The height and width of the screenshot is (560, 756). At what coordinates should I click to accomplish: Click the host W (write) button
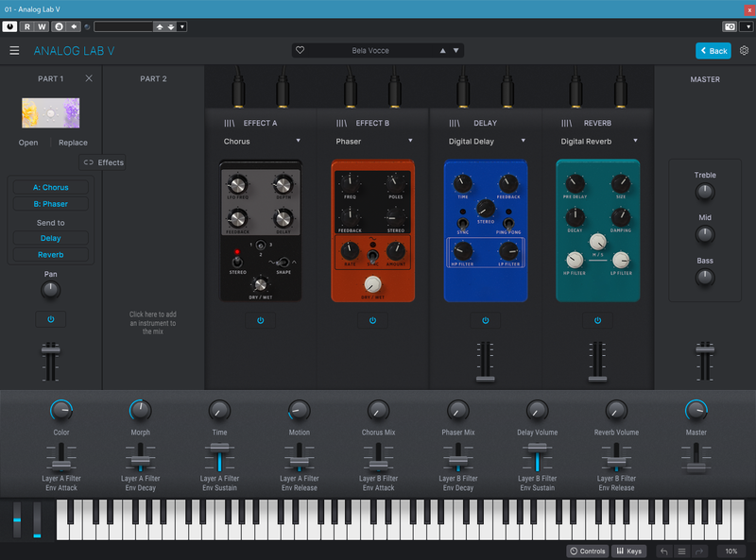tap(42, 26)
